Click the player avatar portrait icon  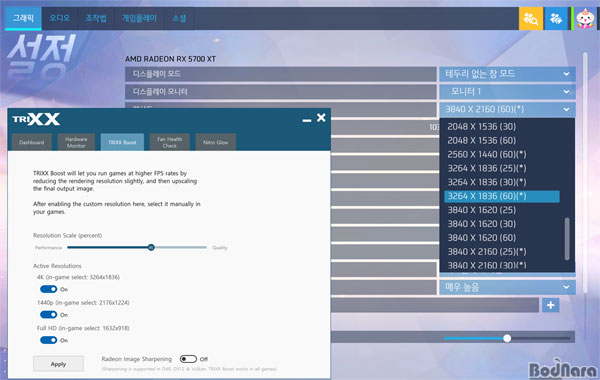coord(585,18)
